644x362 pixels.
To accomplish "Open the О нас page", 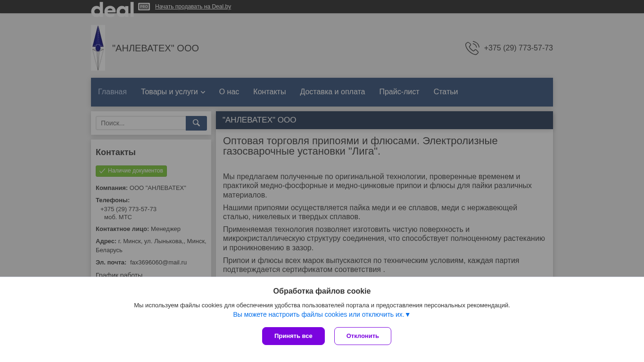I will pos(229,91).
